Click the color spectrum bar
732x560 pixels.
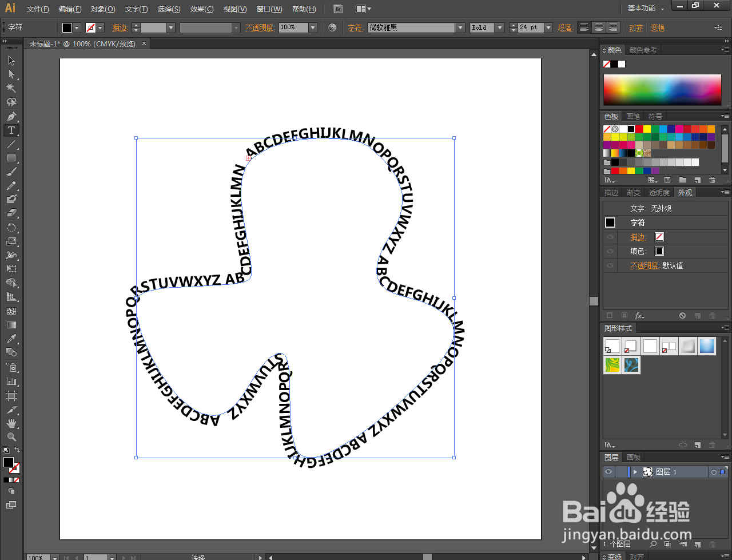(x=662, y=90)
